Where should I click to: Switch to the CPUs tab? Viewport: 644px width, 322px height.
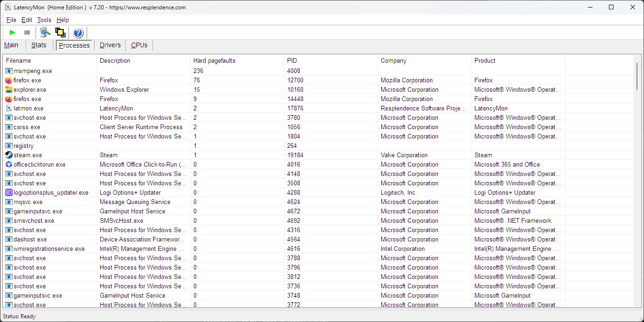click(139, 45)
